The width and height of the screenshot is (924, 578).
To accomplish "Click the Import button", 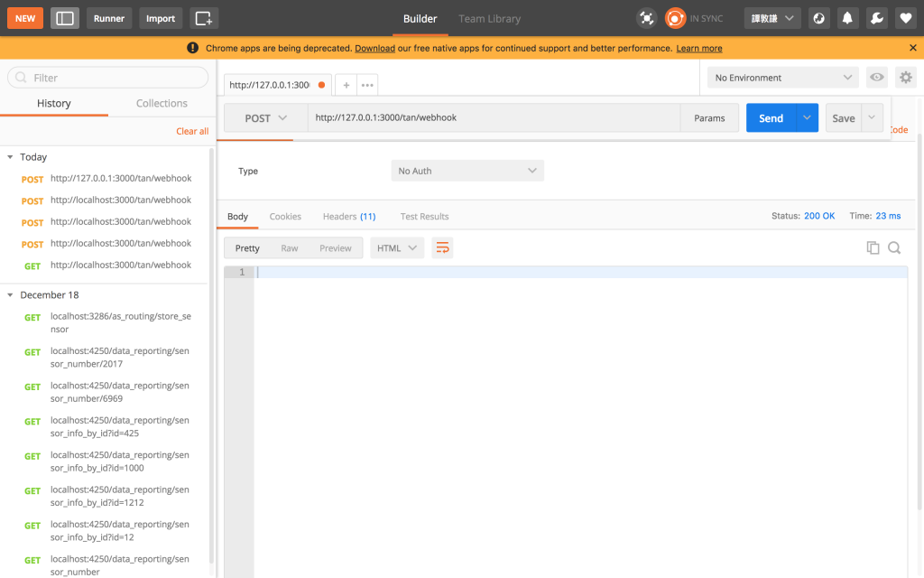I will [161, 18].
